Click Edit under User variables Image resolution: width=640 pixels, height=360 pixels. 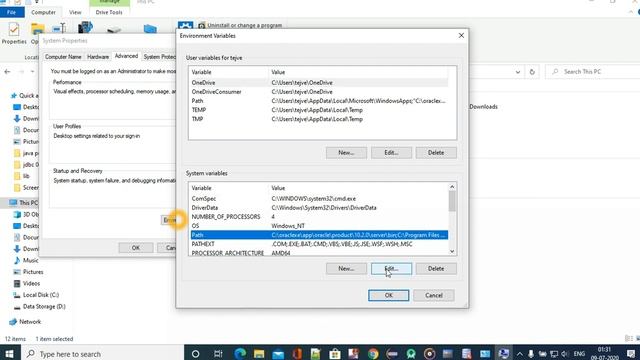[391, 153]
